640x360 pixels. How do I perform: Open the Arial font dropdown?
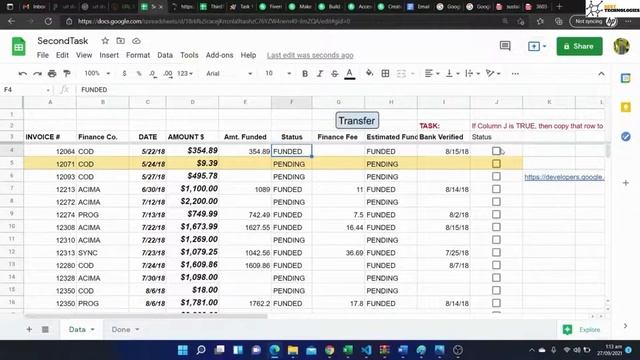coord(229,73)
